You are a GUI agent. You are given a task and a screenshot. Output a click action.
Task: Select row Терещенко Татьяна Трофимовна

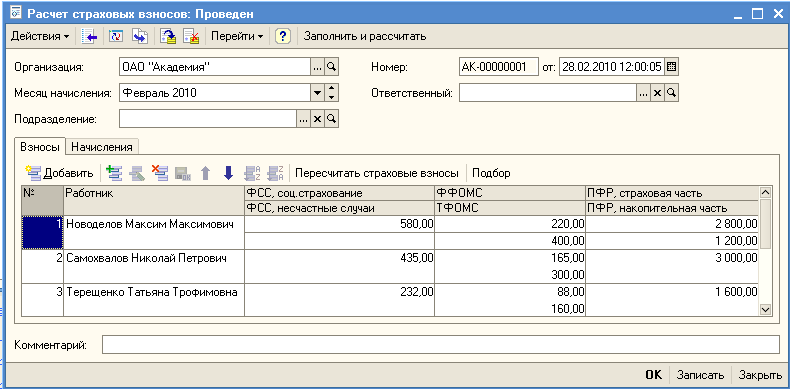154,300
